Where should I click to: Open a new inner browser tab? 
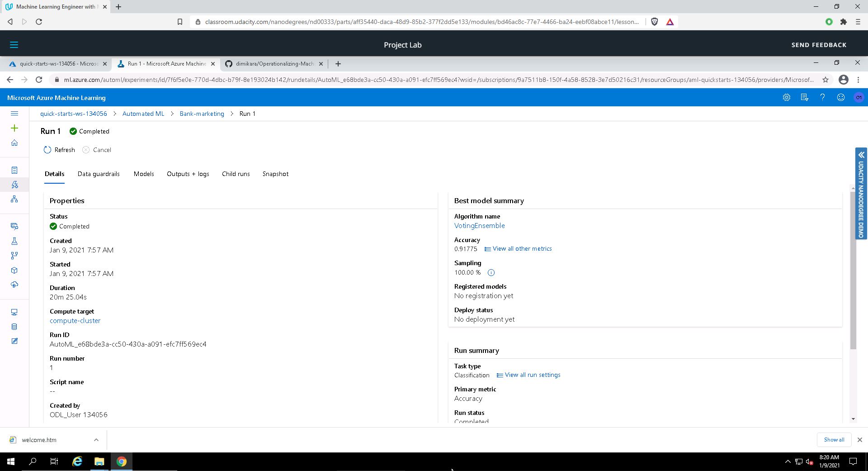(x=338, y=64)
